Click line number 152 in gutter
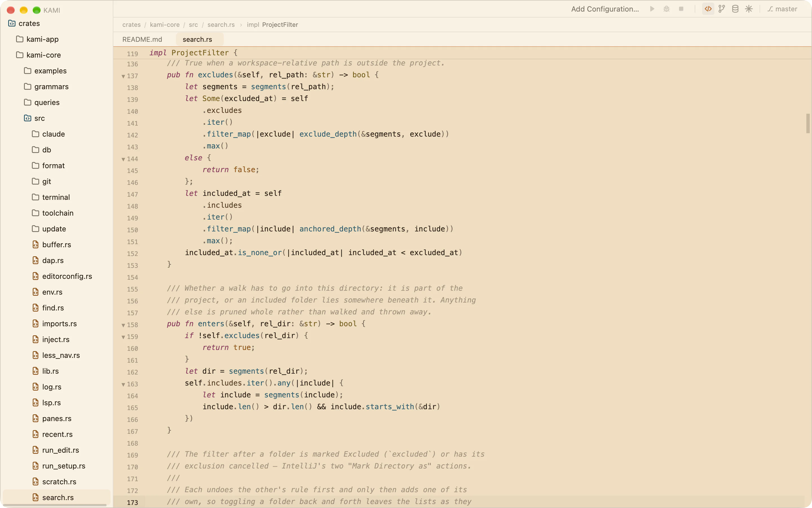812x508 pixels. pyautogui.click(x=132, y=254)
